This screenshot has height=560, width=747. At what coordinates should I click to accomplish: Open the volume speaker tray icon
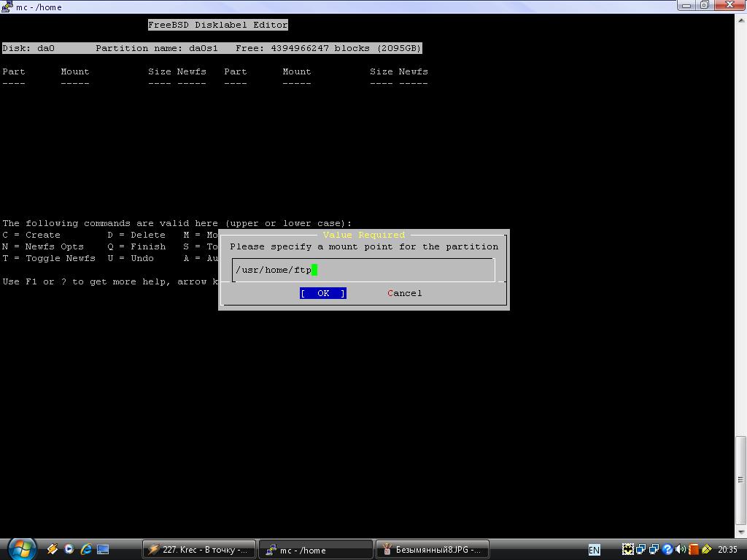680,550
